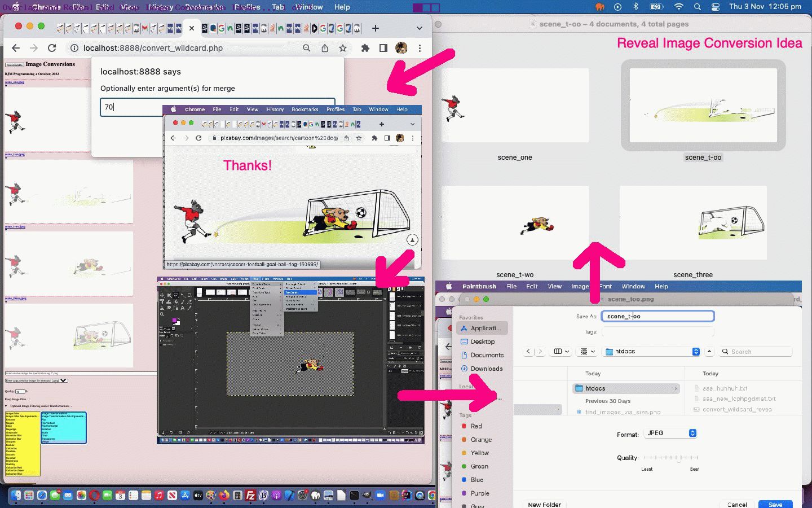The image size is (812, 508).
Task: Share localhost page via share icon
Action: 325,48
